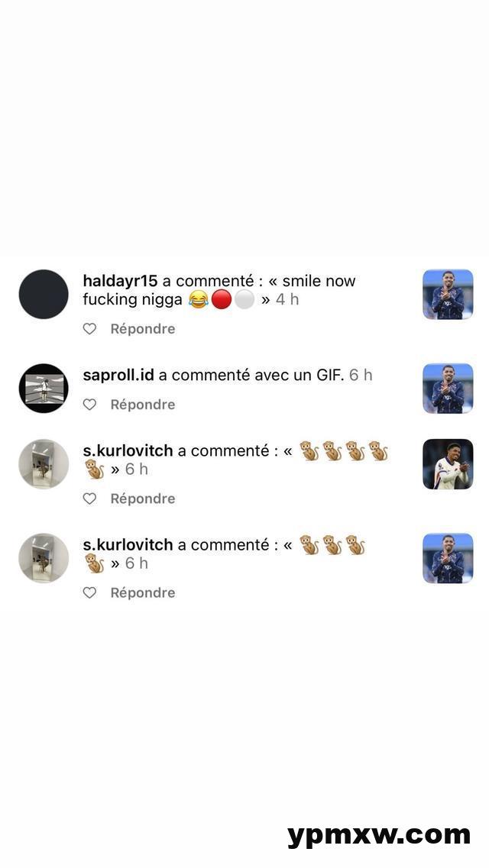This screenshot has width=489, height=868.
Task: Open saproll.id's profile avatar
Action: click(x=44, y=388)
